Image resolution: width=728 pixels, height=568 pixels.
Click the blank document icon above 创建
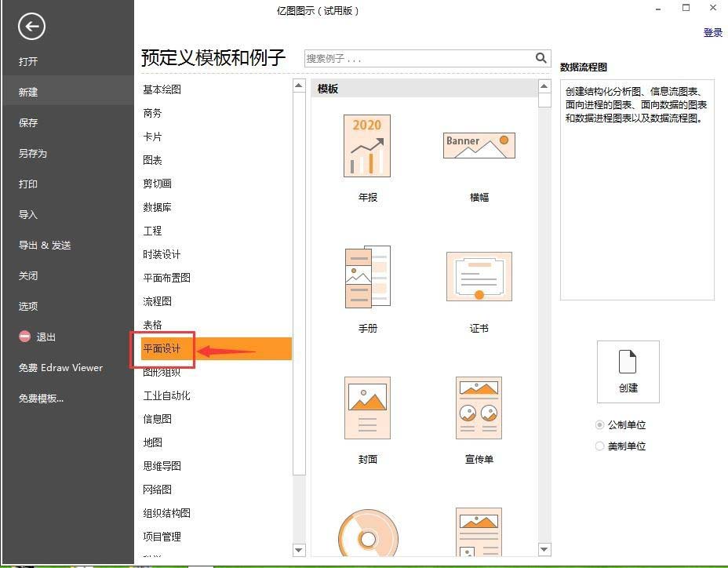(x=628, y=362)
